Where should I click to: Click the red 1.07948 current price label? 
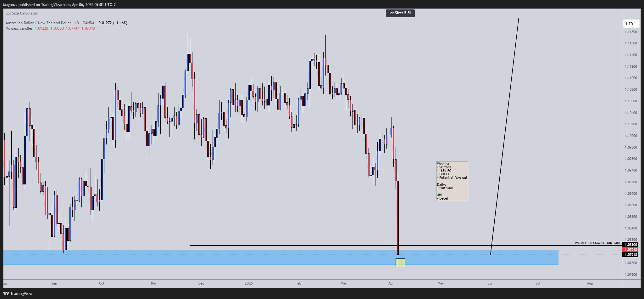[631, 250]
